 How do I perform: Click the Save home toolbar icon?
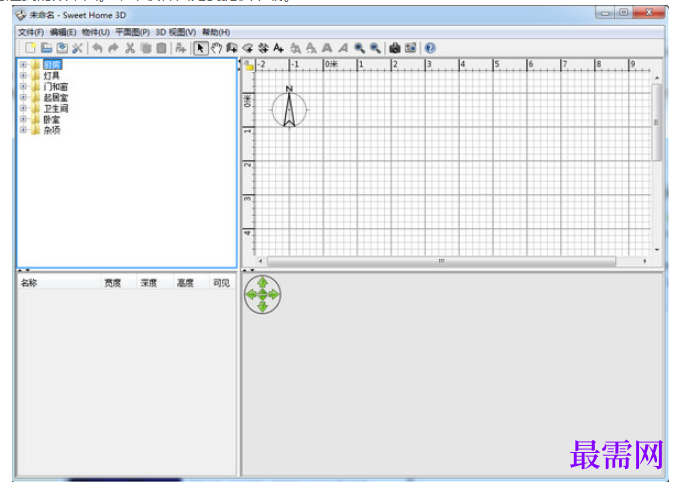[62, 48]
